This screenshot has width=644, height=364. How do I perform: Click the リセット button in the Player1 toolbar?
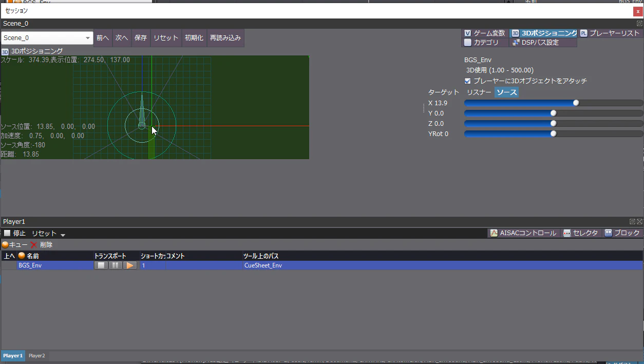click(x=44, y=234)
